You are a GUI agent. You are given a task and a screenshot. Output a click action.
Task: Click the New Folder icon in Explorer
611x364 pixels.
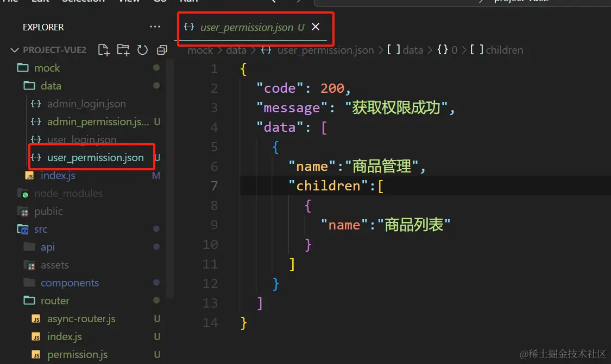tap(123, 50)
